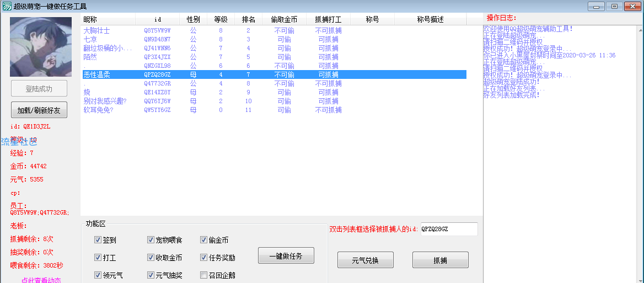This screenshot has width=644, height=283.
Task: Uncheck the 任务奖励 checkbox
Action: [x=204, y=258]
